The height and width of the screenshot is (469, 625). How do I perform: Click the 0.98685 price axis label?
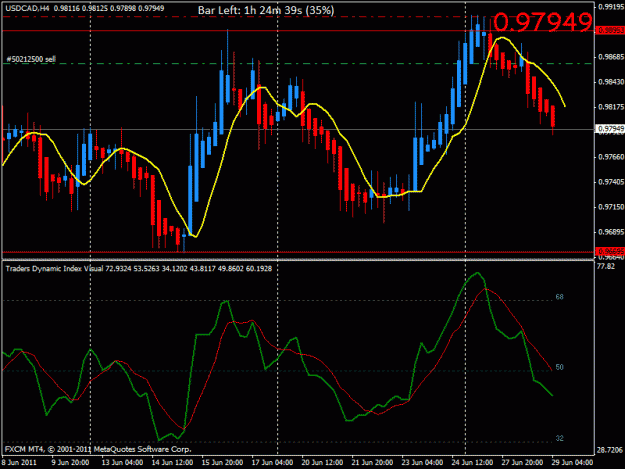click(x=611, y=57)
